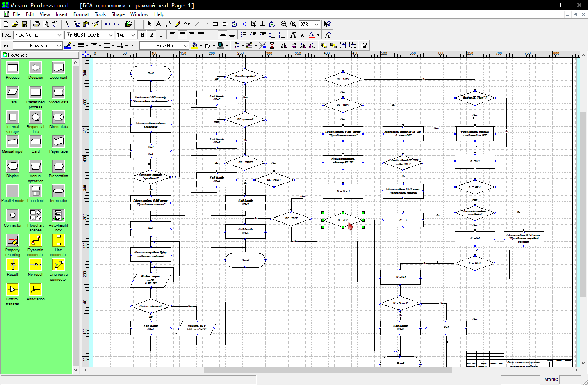The width and height of the screenshot is (588, 385).
Task: Open the font color dropdown arrow
Action: click(x=318, y=35)
